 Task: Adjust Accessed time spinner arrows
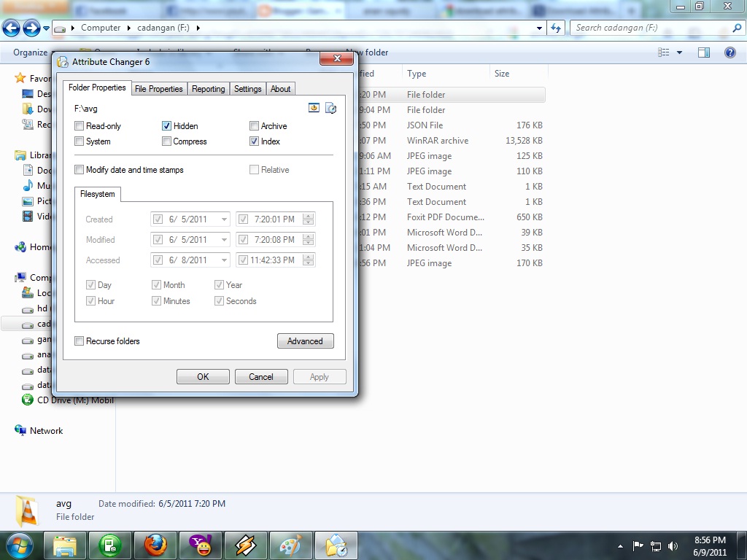click(309, 260)
